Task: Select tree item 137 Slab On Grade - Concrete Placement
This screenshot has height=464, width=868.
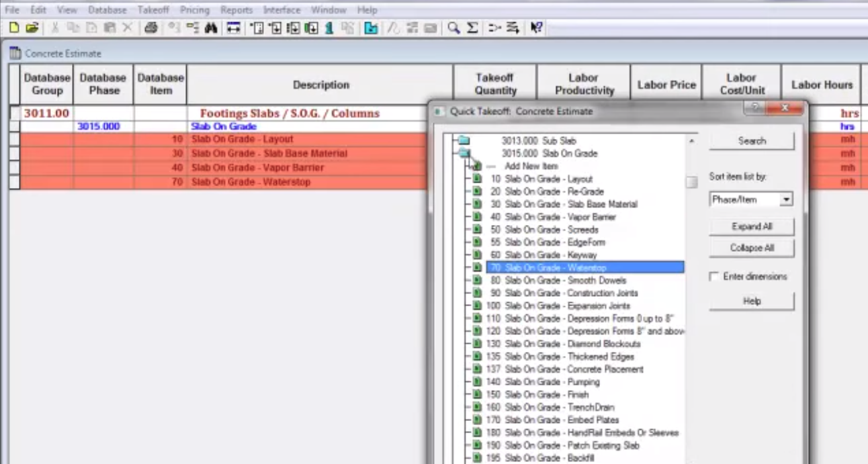Action: click(564, 370)
